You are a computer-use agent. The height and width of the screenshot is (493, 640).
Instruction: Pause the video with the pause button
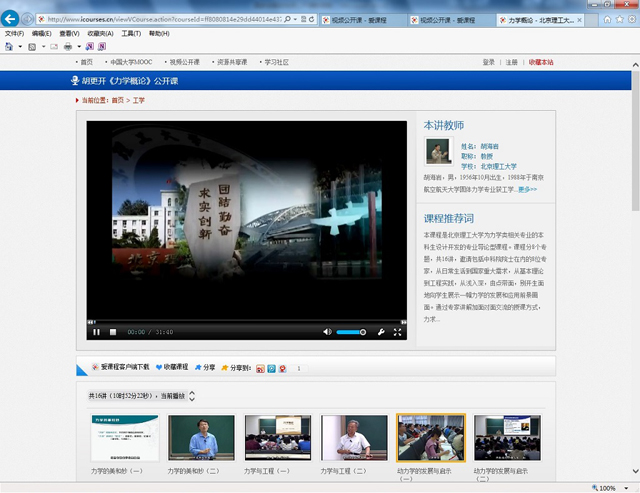(x=97, y=332)
